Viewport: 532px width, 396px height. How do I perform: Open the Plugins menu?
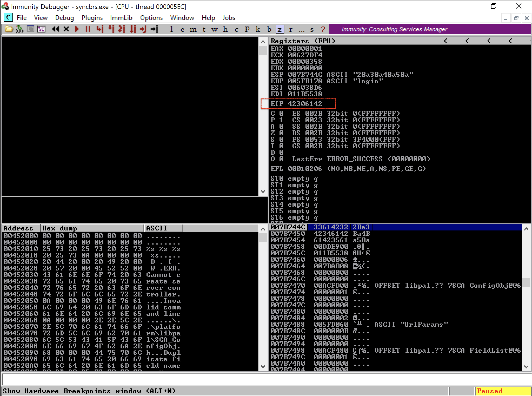click(x=92, y=18)
